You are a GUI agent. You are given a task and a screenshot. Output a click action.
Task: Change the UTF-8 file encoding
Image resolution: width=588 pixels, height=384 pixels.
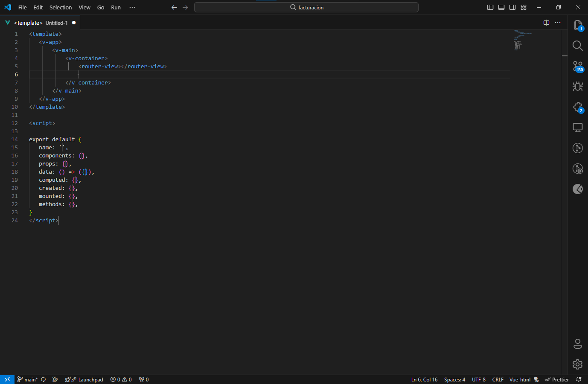pyautogui.click(x=479, y=379)
